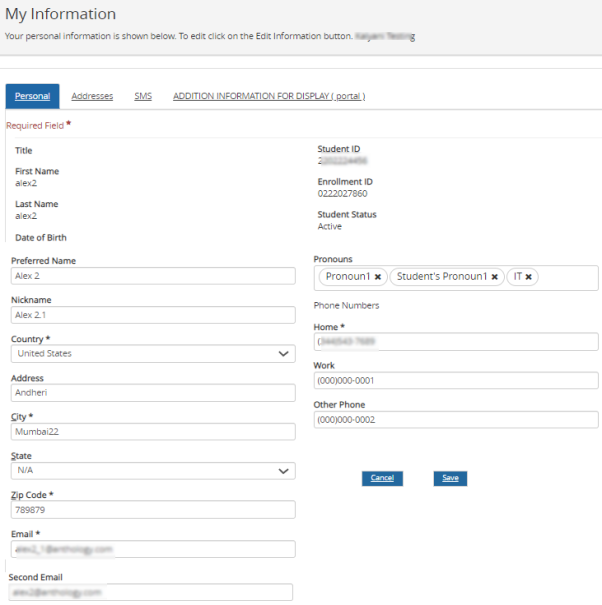The image size is (602, 605).
Task: Remove the Student's Pronoun1 tag
Action: 494,277
